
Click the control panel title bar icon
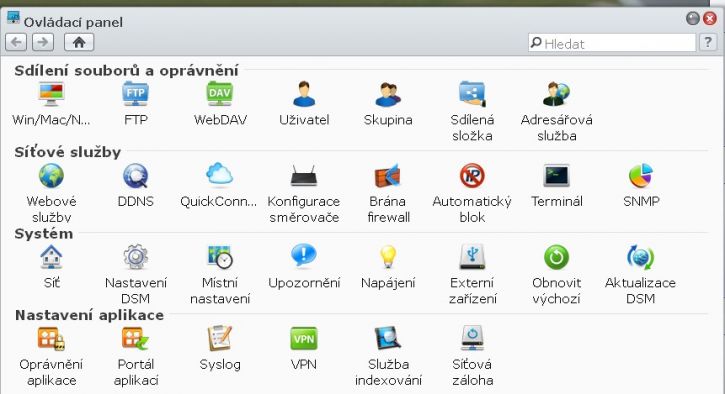coord(13,18)
